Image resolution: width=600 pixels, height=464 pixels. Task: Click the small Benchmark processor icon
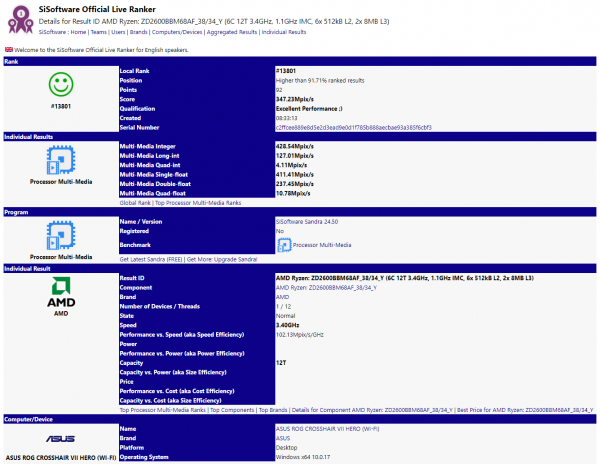283,244
